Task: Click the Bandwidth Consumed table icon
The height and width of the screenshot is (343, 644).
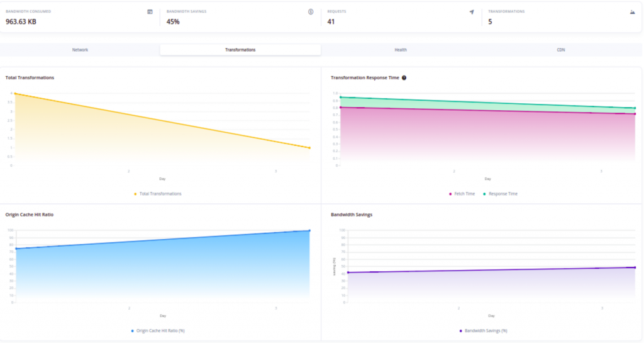Action: (x=150, y=12)
